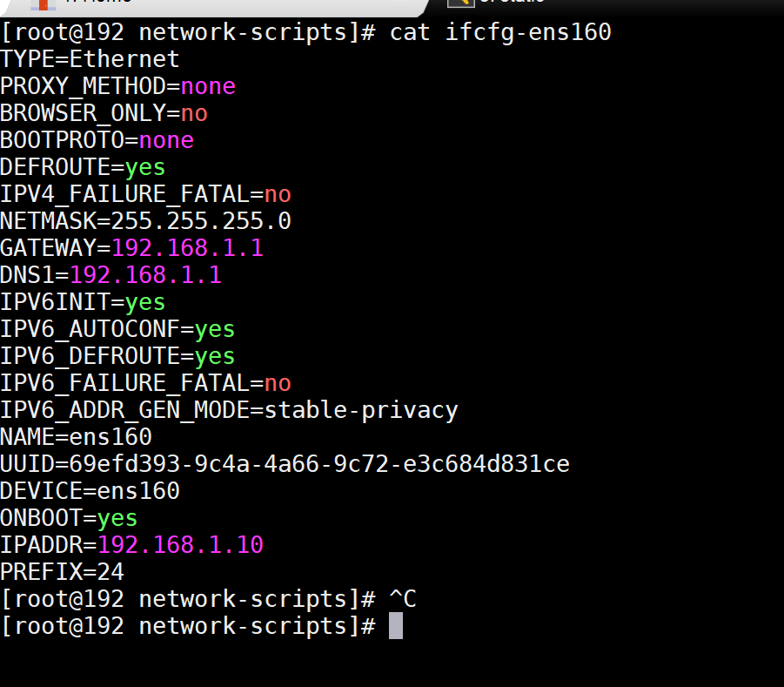Click the ^C text on the prompt
Image resolution: width=784 pixels, height=687 pixels.
(403, 598)
